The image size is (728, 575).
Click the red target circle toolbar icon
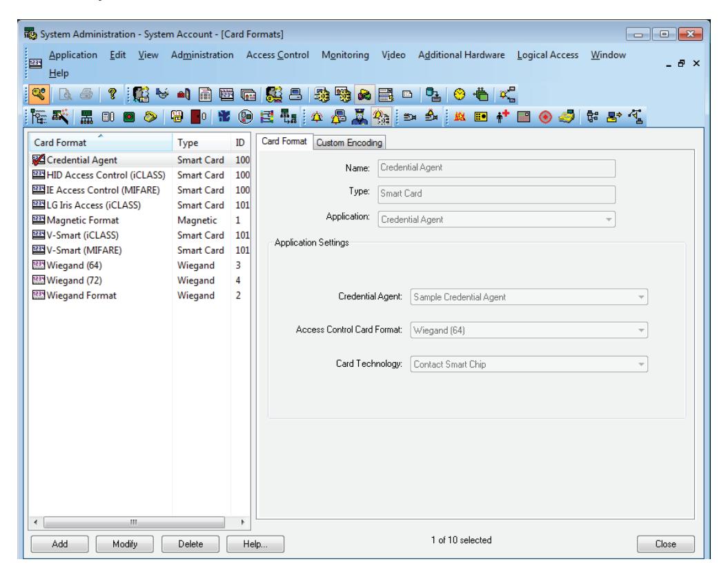545,117
